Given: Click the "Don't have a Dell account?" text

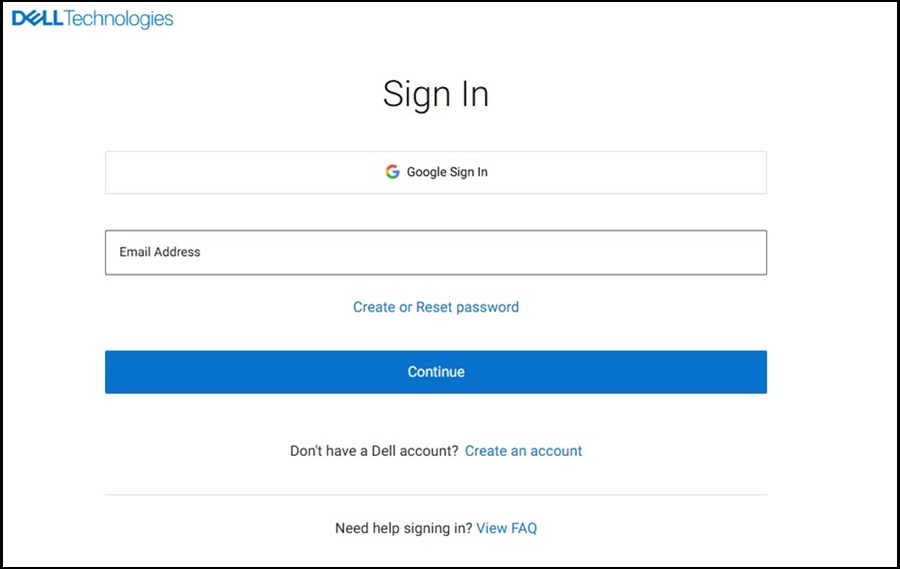Looking at the screenshot, I should pyautogui.click(x=374, y=451).
